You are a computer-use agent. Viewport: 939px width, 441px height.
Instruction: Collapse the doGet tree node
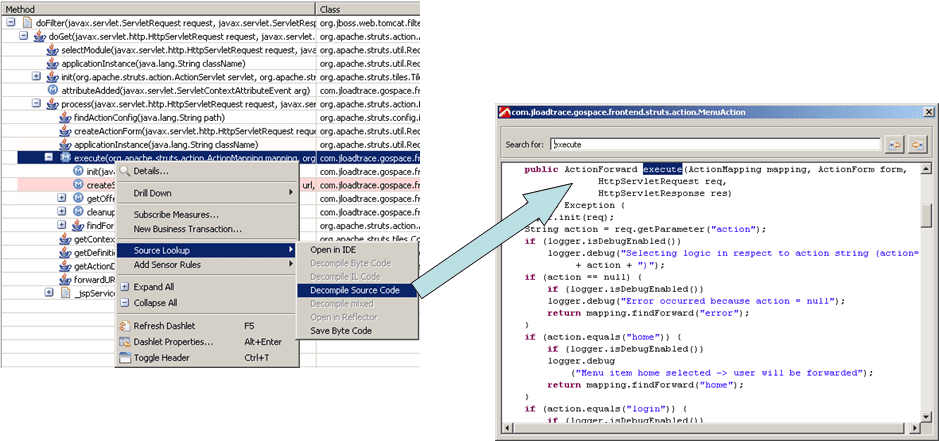click(x=24, y=36)
